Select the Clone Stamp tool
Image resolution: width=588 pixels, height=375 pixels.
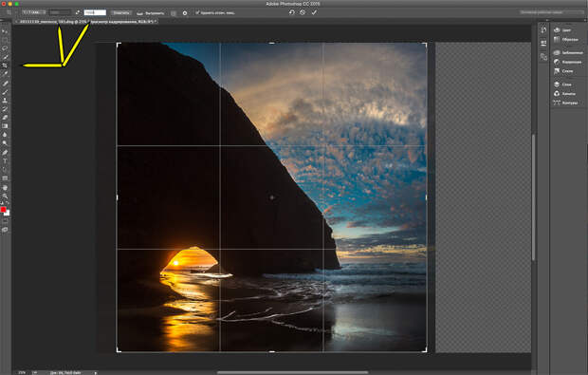(x=5, y=101)
